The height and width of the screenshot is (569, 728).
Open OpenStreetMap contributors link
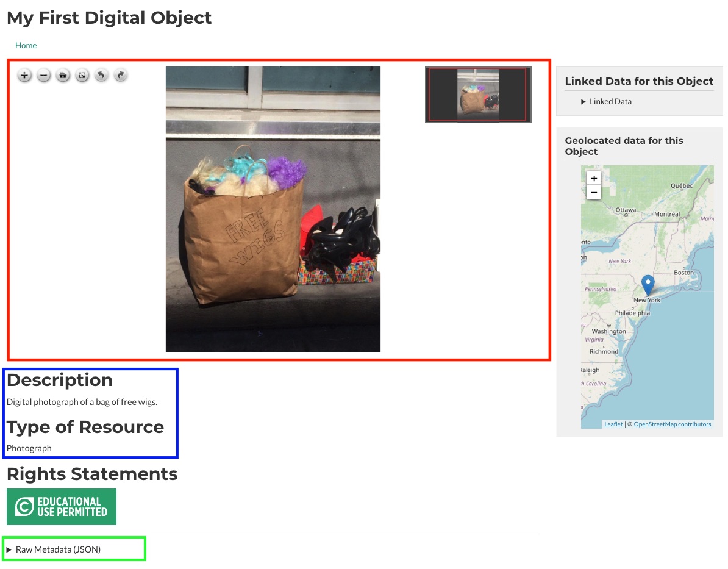click(x=672, y=424)
